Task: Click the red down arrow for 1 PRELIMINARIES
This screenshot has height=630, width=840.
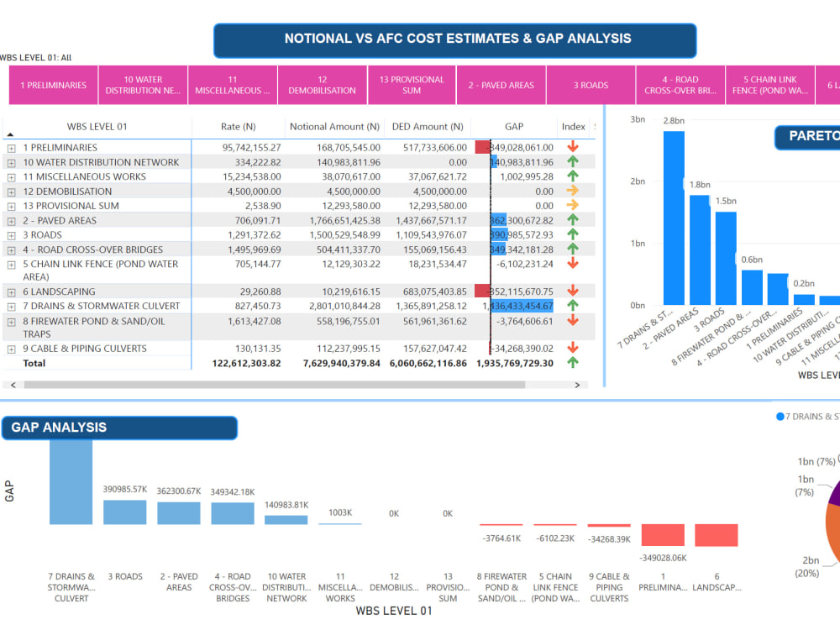Action: point(573,146)
